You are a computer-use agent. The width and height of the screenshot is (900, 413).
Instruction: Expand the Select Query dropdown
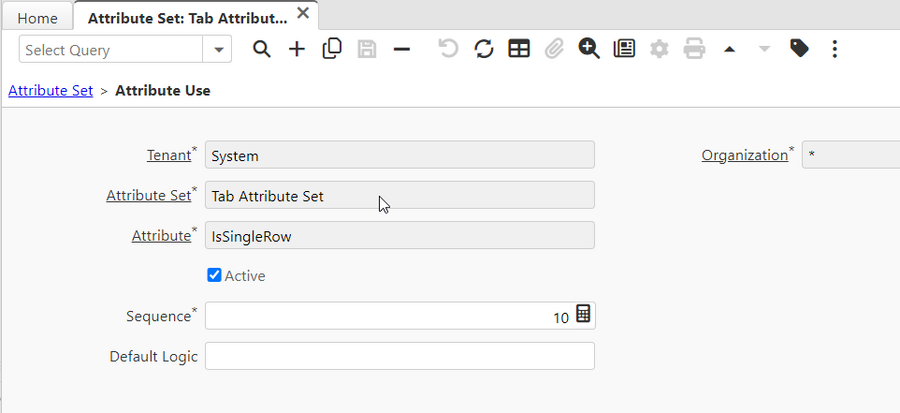217,50
